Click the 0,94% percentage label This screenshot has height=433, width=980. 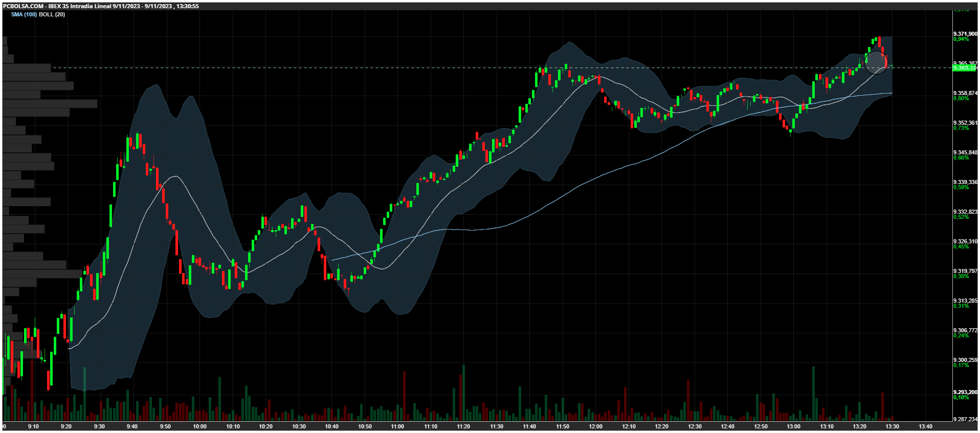coord(961,39)
